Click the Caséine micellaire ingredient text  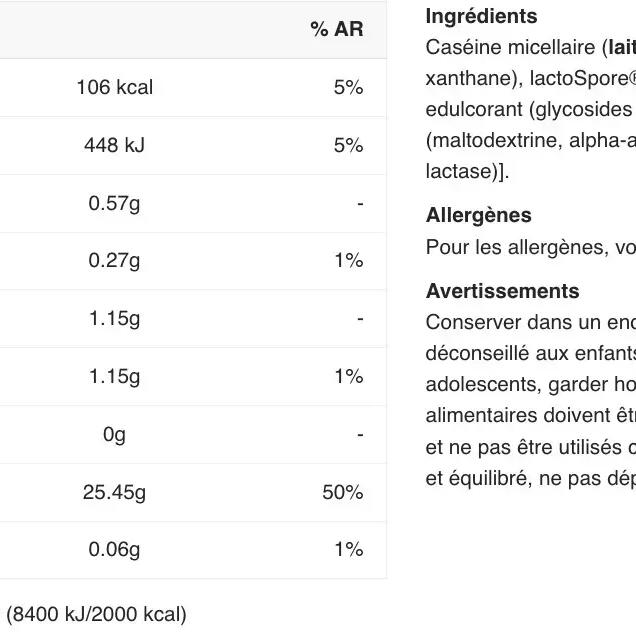pos(510,47)
